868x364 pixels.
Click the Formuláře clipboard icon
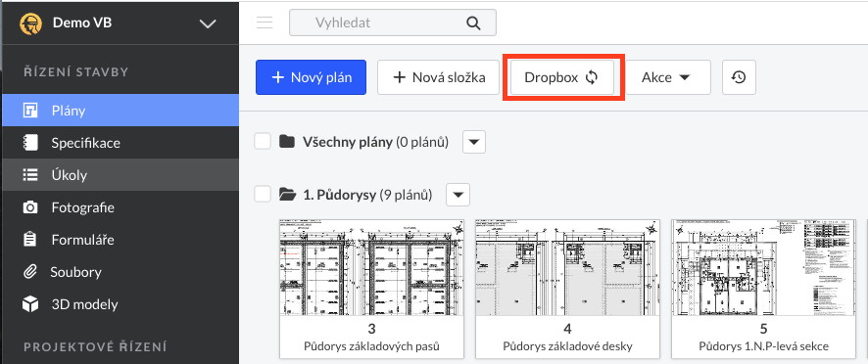pyautogui.click(x=30, y=240)
